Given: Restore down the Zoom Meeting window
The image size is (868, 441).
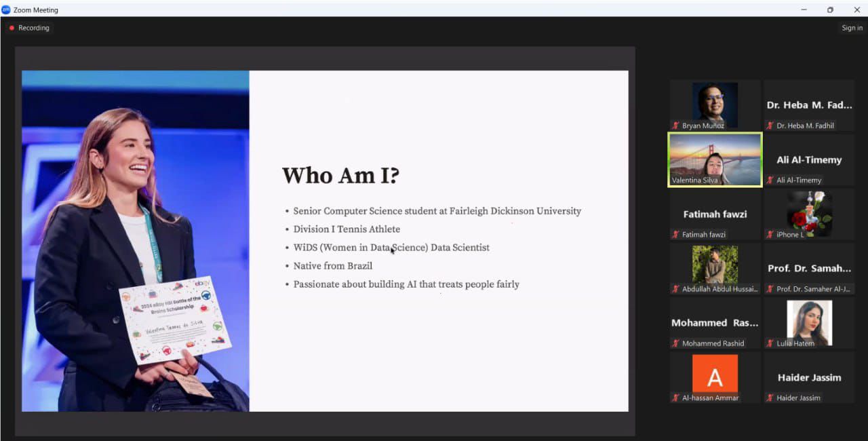Looking at the screenshot, I should pos(830,9).
